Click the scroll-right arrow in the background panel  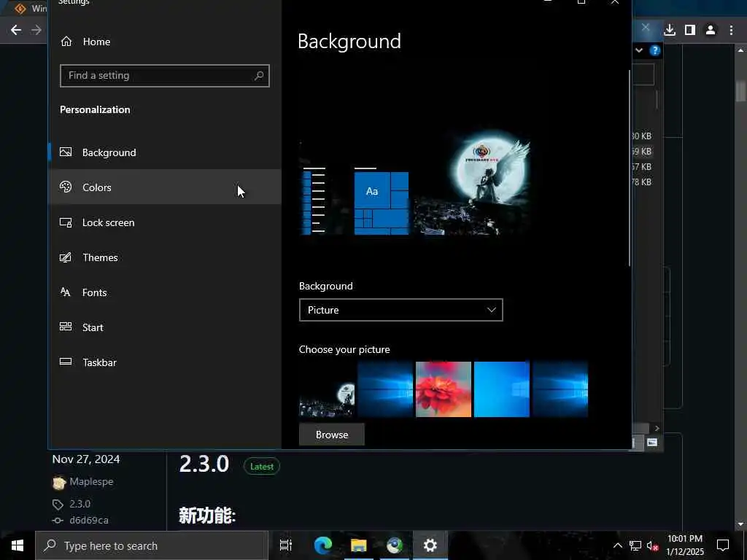click(x=657, y=428)
